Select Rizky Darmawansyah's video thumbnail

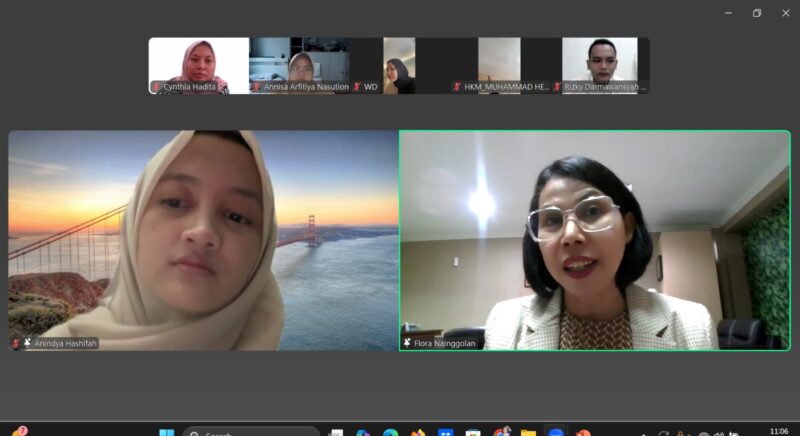point(599,60)
